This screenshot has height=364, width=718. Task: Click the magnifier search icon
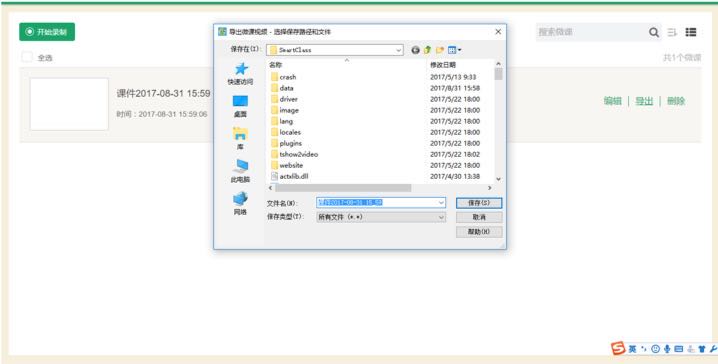pyautogui.click(x=654, y=32)
